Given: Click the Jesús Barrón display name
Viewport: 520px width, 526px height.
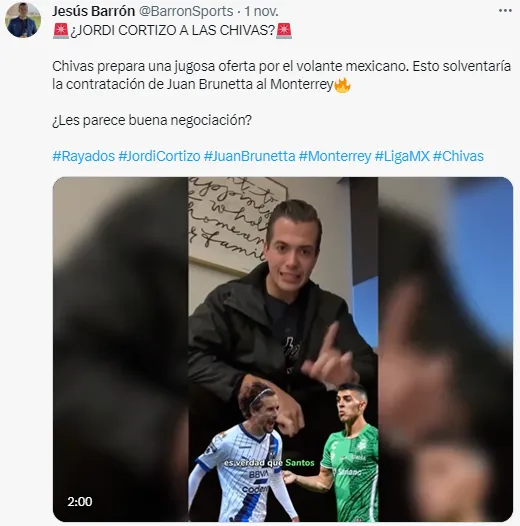Looking at the screenshot, I should [x=93, y=11].
